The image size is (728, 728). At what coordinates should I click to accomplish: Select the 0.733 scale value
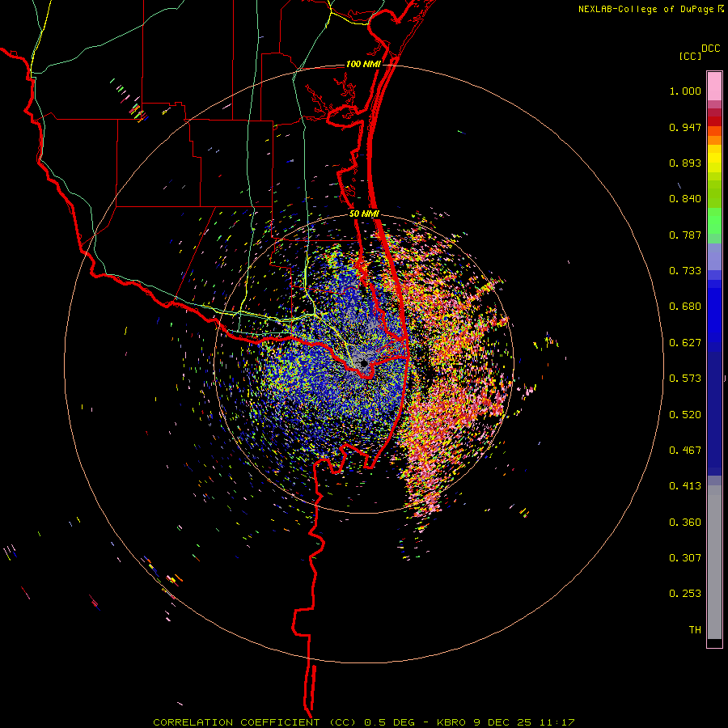(x=685, y=271)
